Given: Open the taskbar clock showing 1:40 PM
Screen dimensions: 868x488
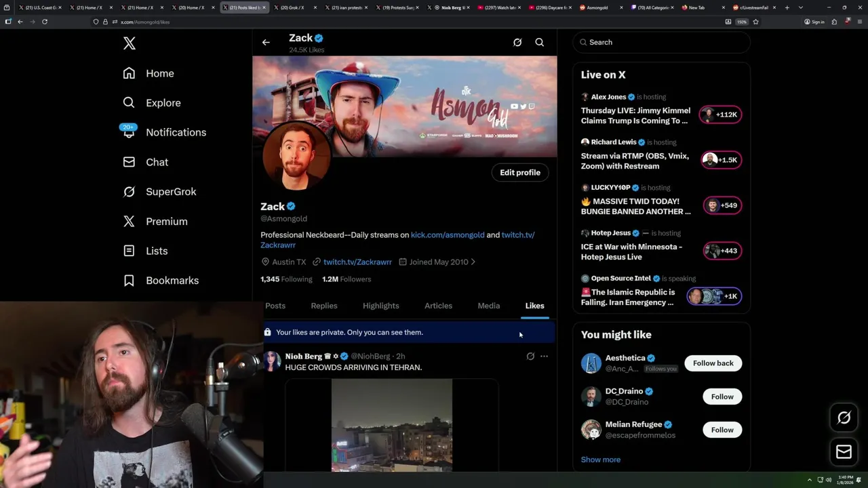Looking at the screenshot, I should (844, 480).
